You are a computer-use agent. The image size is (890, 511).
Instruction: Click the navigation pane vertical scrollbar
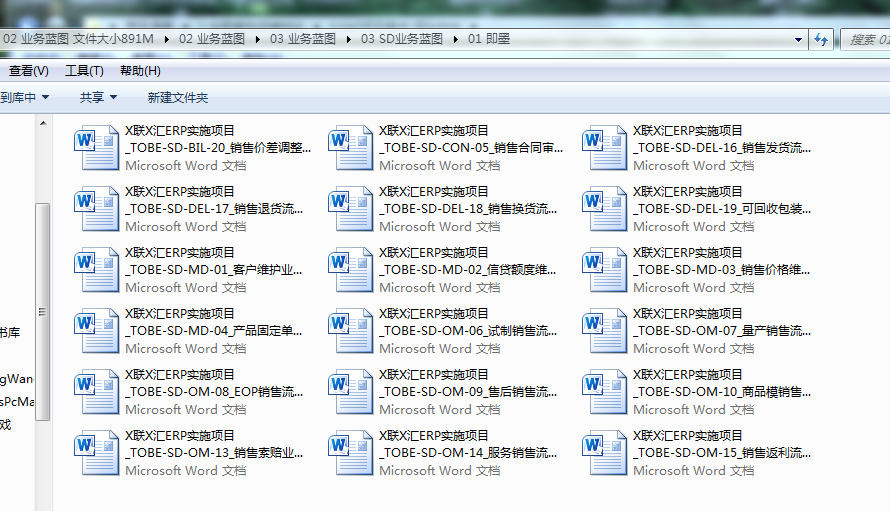pyautogui.click(x=42, y=310)
